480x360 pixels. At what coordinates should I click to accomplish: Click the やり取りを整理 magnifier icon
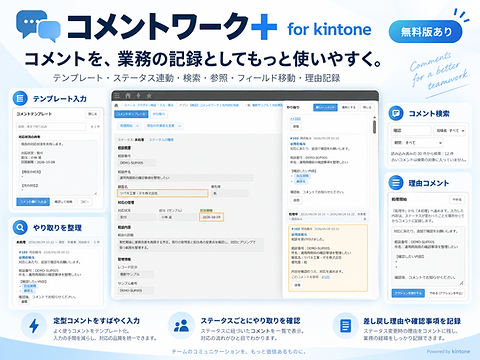coord(20,227)
